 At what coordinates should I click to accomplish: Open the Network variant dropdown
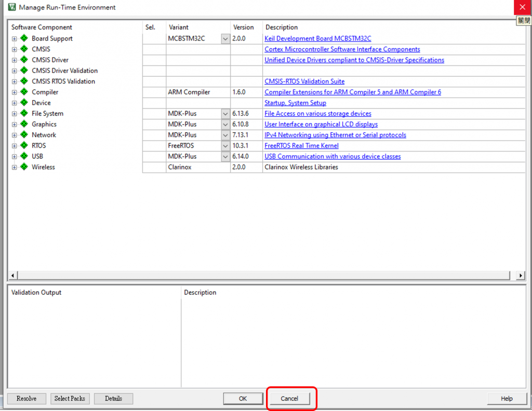click(x=225, y=135)
